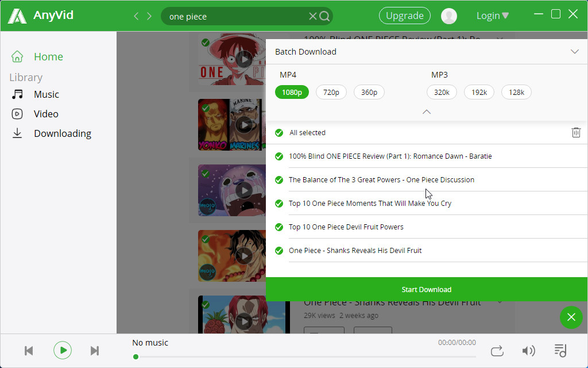The width and height of the screenshot is (588, 368).
Task: Click the Login text
Action: point(488,16)
